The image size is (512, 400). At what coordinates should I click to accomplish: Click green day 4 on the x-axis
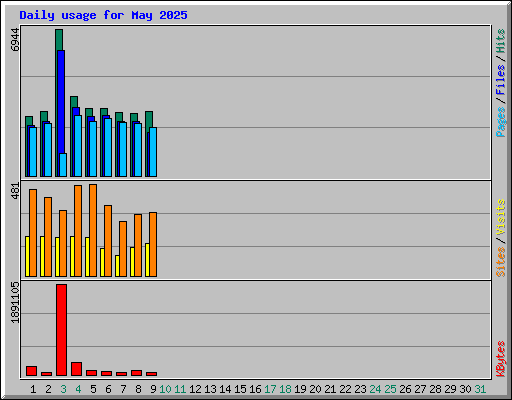click(x=78, y=389)
